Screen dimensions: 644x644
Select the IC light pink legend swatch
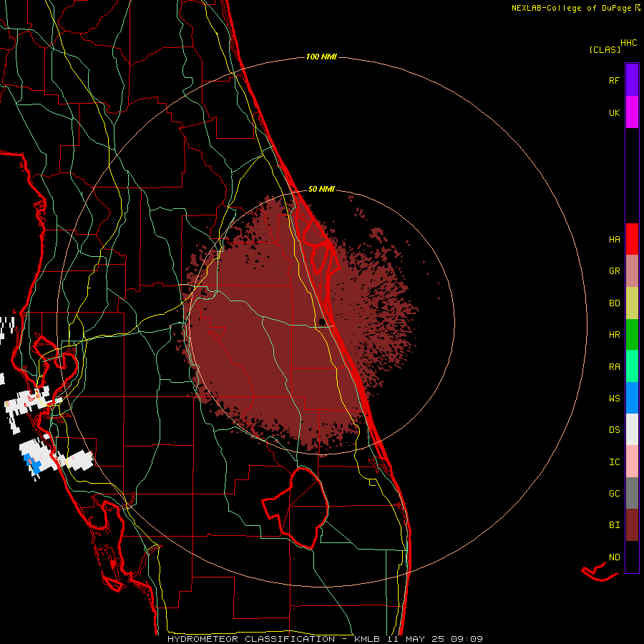click(x=632, y=462)
